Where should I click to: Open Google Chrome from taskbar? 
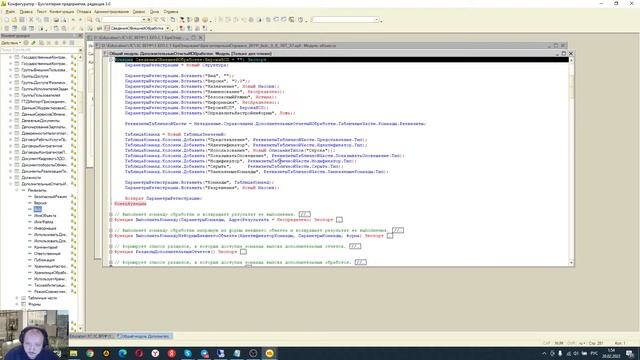[x=90, y=353]
